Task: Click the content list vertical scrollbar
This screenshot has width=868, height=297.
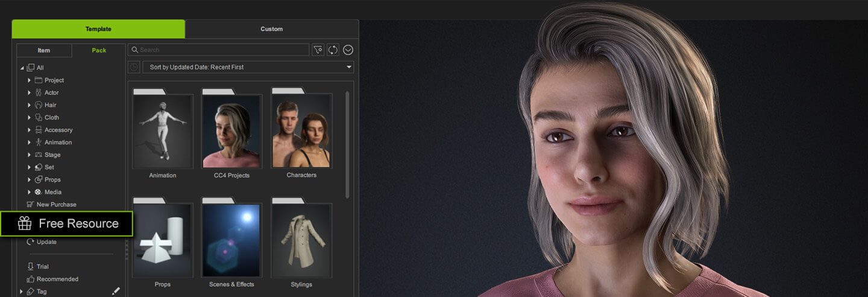Action: (347, 145)
